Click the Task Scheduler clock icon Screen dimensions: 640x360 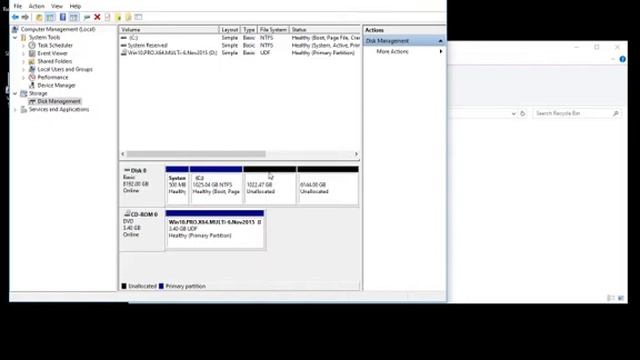(x=32, y=45)
